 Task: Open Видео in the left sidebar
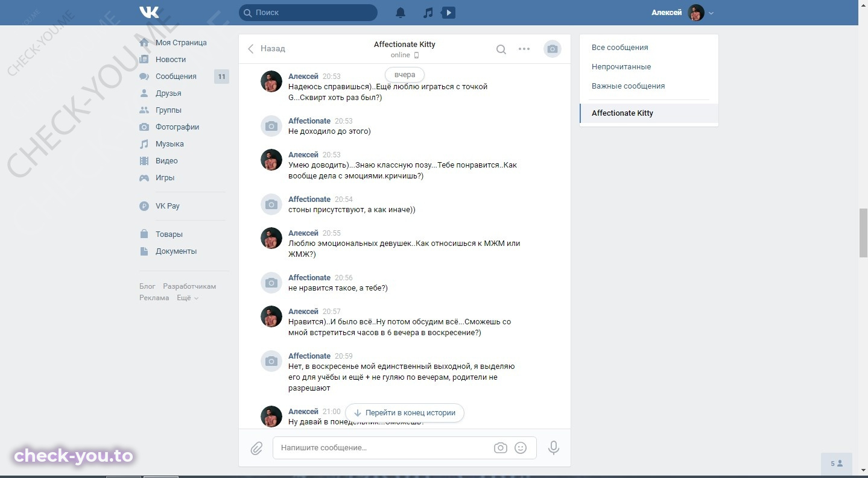tap(166, 161)
